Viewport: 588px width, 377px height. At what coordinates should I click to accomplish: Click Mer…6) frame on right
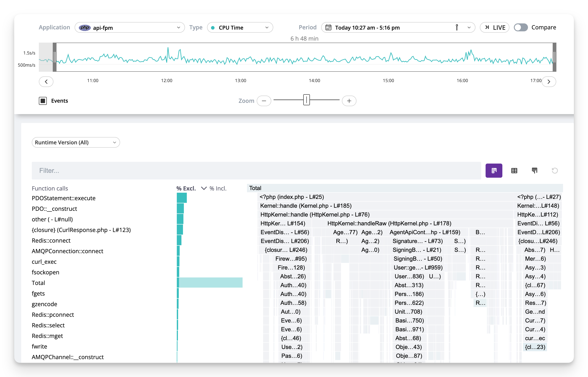(x=535, y=258)
